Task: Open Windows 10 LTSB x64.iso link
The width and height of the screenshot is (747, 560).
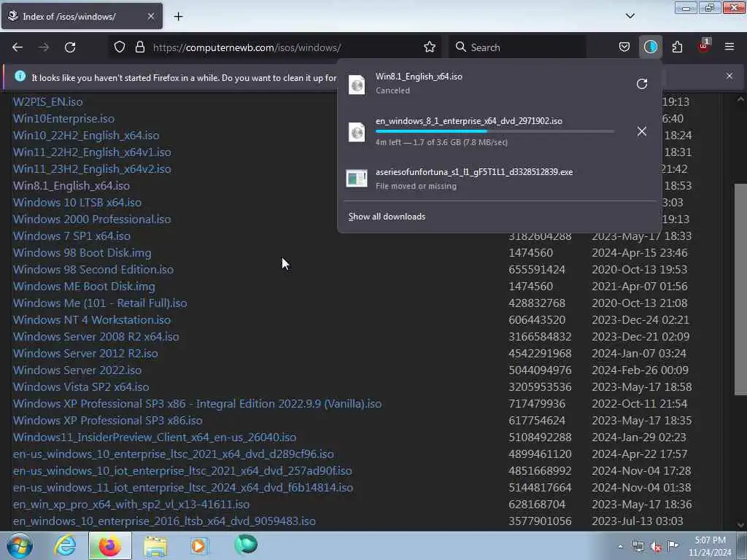Action: pos(77,203)
